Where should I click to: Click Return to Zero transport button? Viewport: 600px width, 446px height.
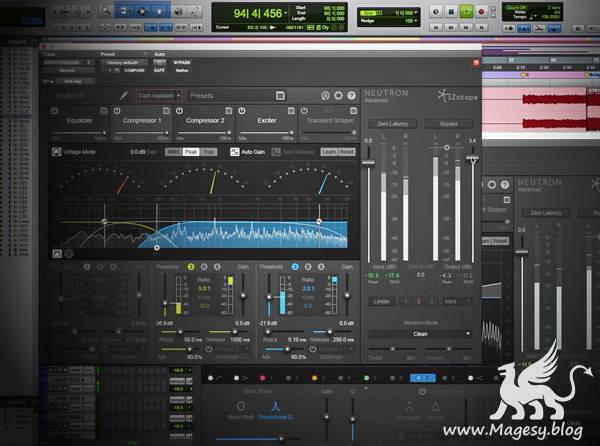tap(436, 28)
